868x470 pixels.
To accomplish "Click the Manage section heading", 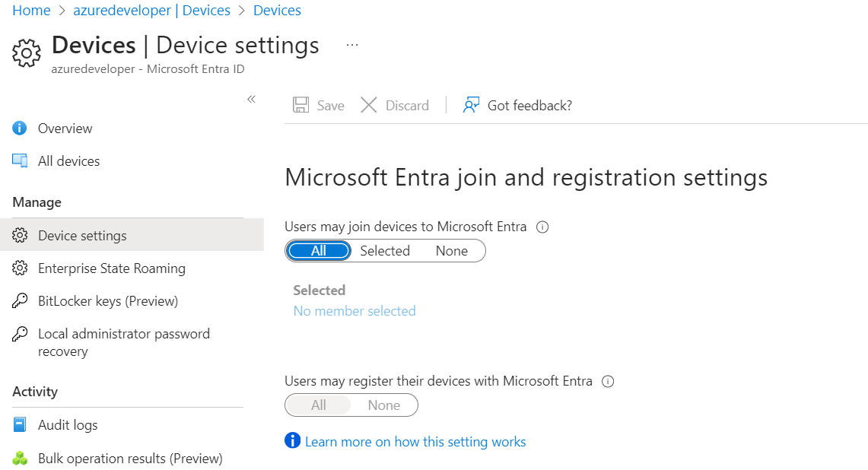I will [x=37, y=202].
